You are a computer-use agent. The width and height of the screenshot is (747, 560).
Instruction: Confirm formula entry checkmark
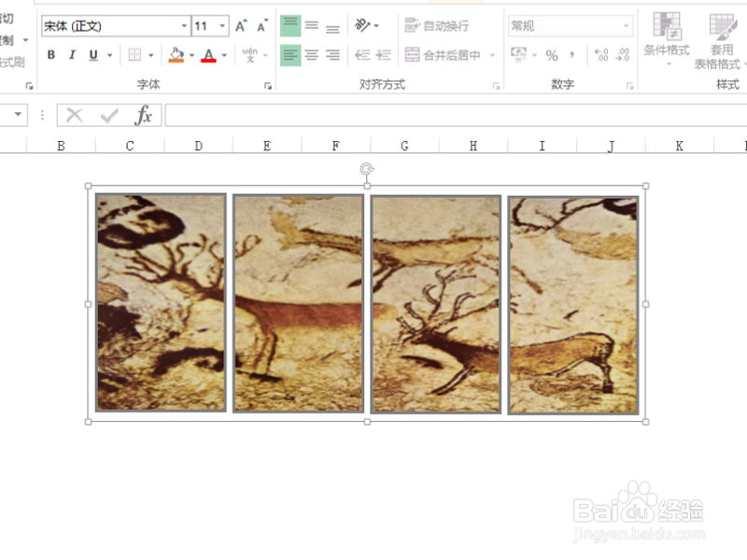tap(109, 115)
